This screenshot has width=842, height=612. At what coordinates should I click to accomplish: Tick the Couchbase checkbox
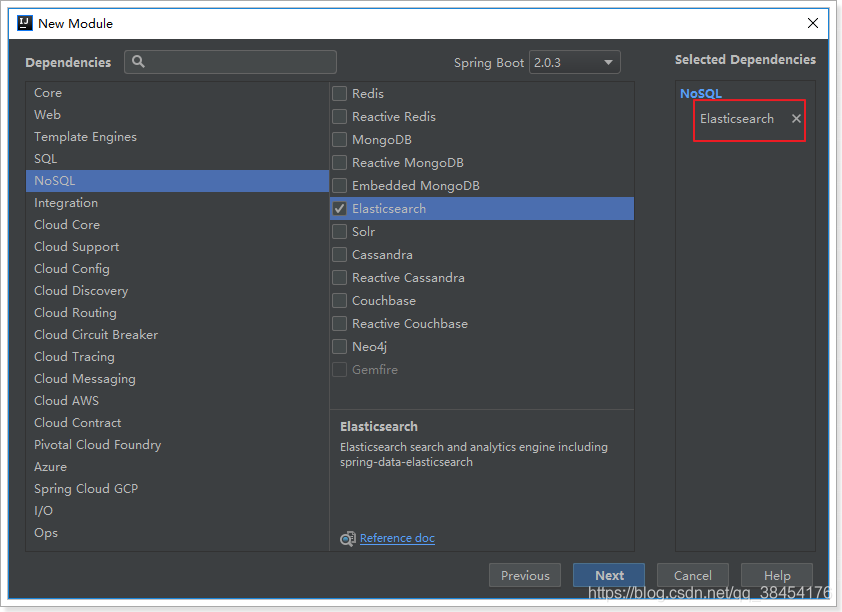click(339, 301)
